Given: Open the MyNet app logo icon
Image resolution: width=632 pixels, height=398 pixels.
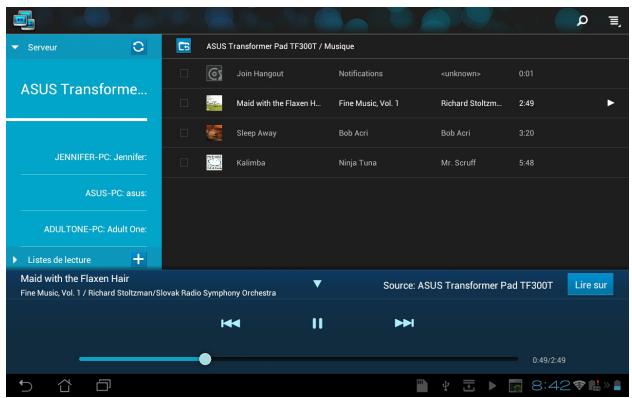Looking at the screenshot, I should click(x=24, y=20).
